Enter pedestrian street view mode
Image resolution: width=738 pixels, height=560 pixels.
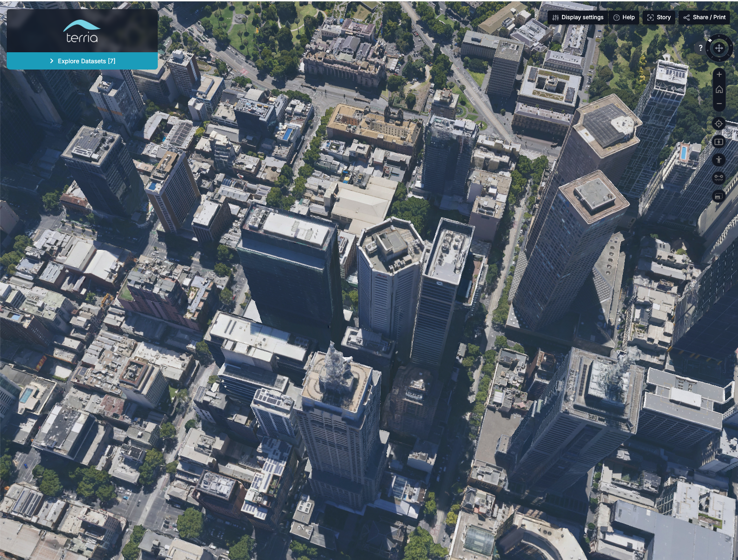[719, 160]
